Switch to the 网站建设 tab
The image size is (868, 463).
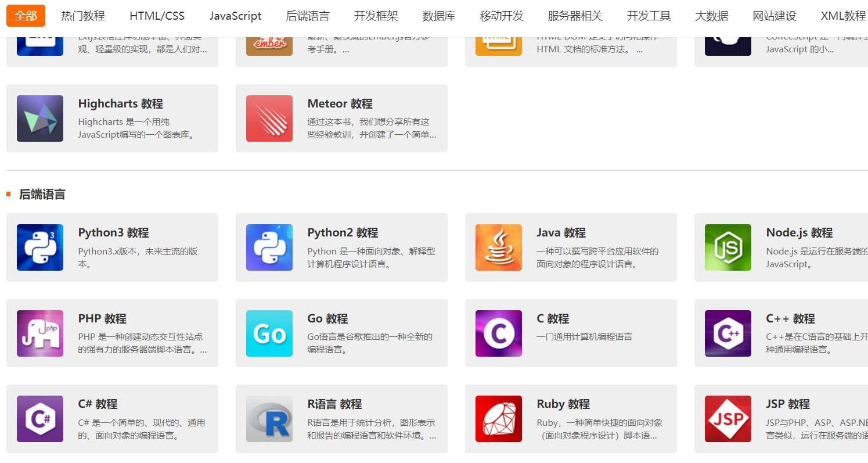pos(775,16)
